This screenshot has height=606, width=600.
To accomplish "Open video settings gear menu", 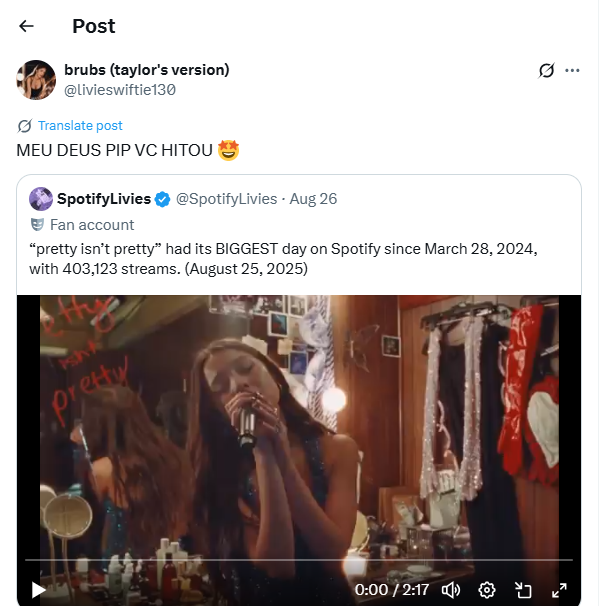I will tap(487, 589).
